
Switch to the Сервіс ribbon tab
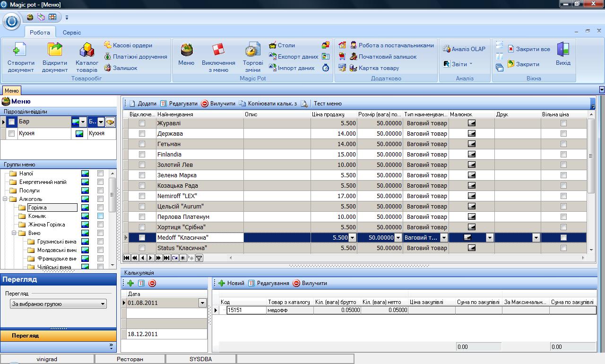pos(71,33)
